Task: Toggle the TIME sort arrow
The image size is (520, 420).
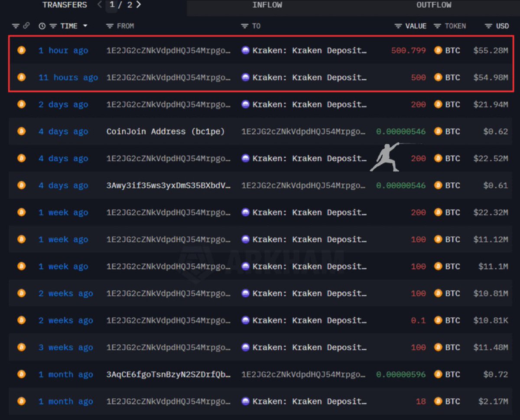Action: coord(85,26)
